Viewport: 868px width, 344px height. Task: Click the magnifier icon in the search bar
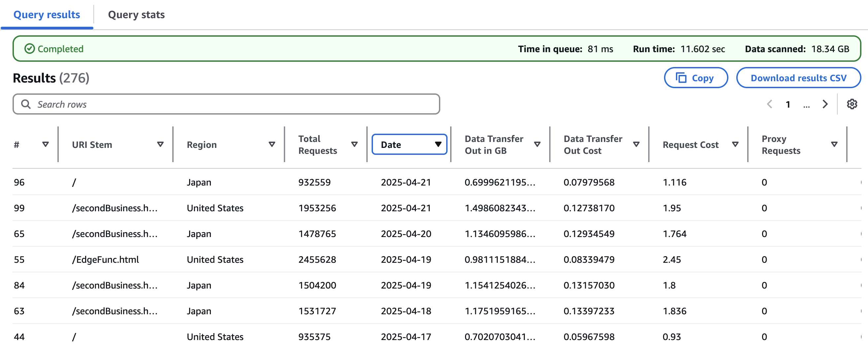(x=26, y=104)
